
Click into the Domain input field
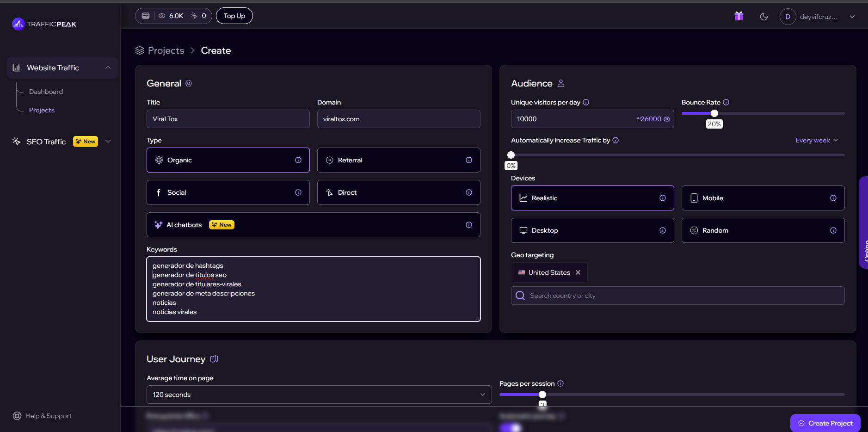click(399, 119)
